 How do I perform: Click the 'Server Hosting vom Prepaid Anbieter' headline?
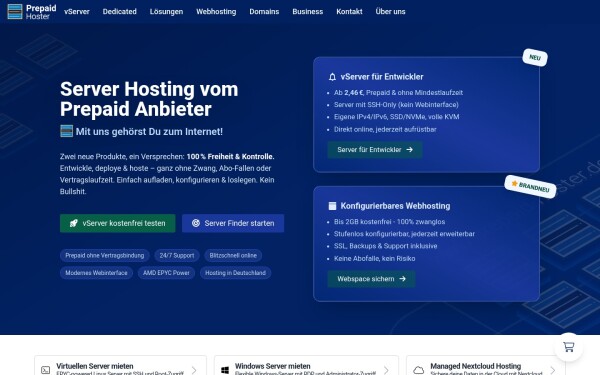coord(149,99)
